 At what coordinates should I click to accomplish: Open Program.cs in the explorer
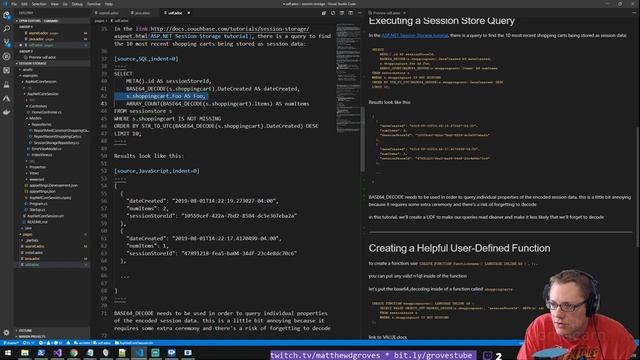click(x=38, y=204)
